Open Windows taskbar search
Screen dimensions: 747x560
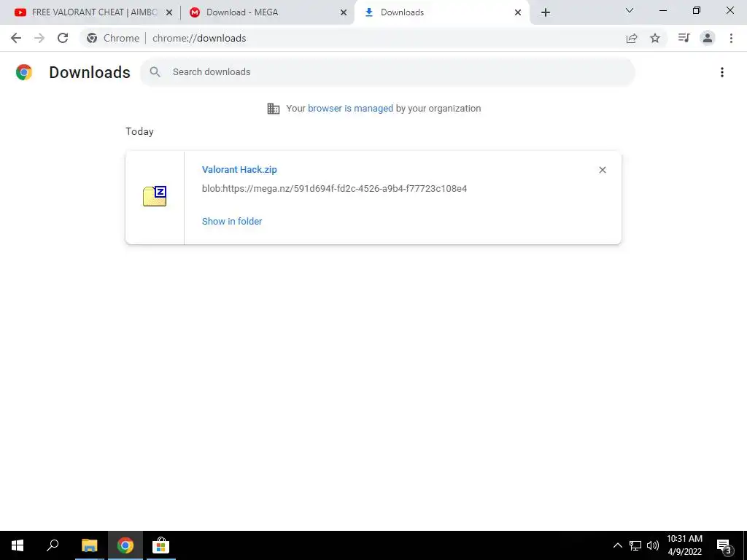53,545
